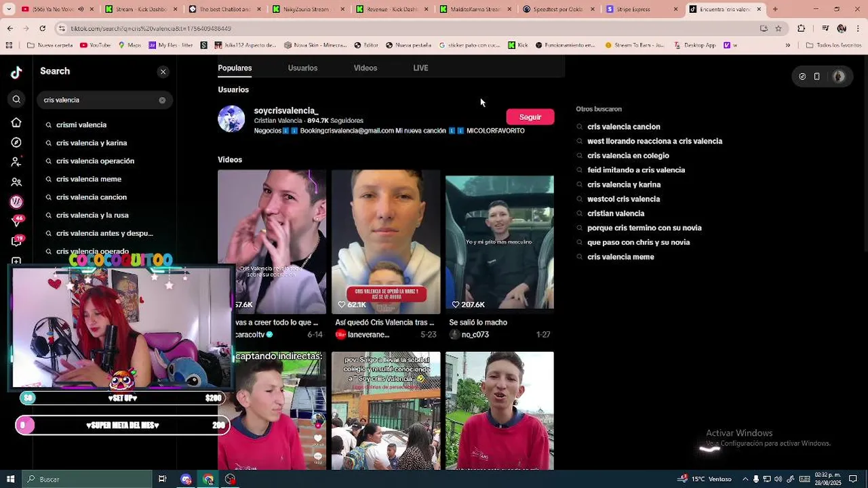
Task: Click the tiktok.com address bar
Action: [x=407, y=28]
